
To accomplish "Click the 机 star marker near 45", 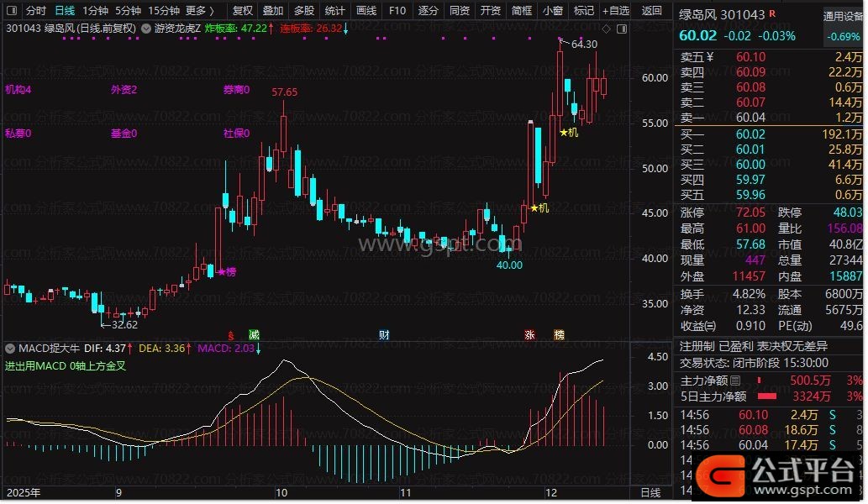I will tap(539, 208).
